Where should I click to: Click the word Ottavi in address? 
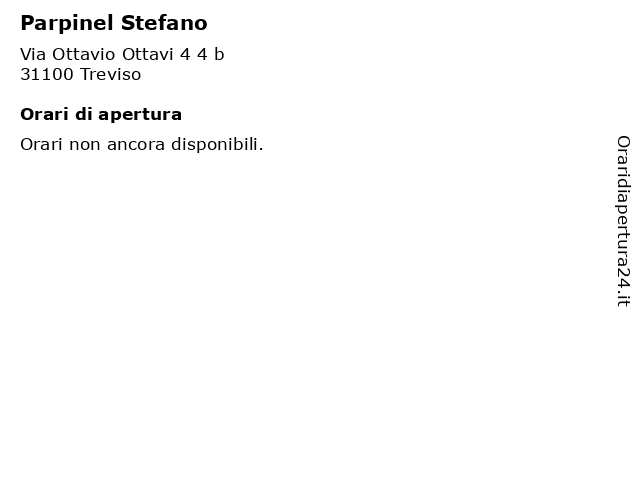[x=148, y=54]
